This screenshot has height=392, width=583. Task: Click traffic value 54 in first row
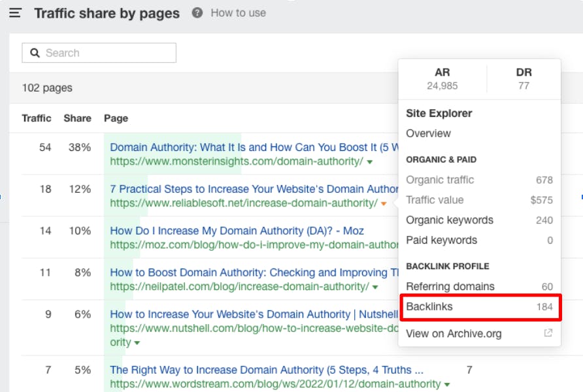45,148
